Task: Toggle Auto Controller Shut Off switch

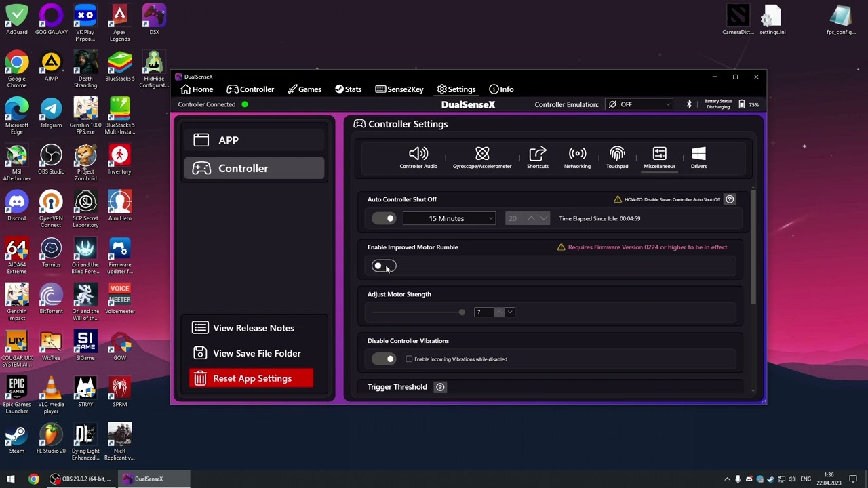Action: pos(383,218)
